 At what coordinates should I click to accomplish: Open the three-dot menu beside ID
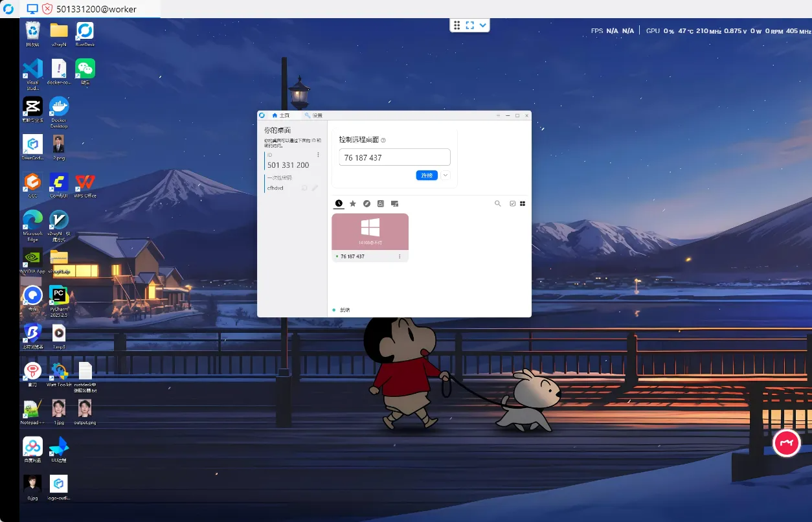point(318,155)
